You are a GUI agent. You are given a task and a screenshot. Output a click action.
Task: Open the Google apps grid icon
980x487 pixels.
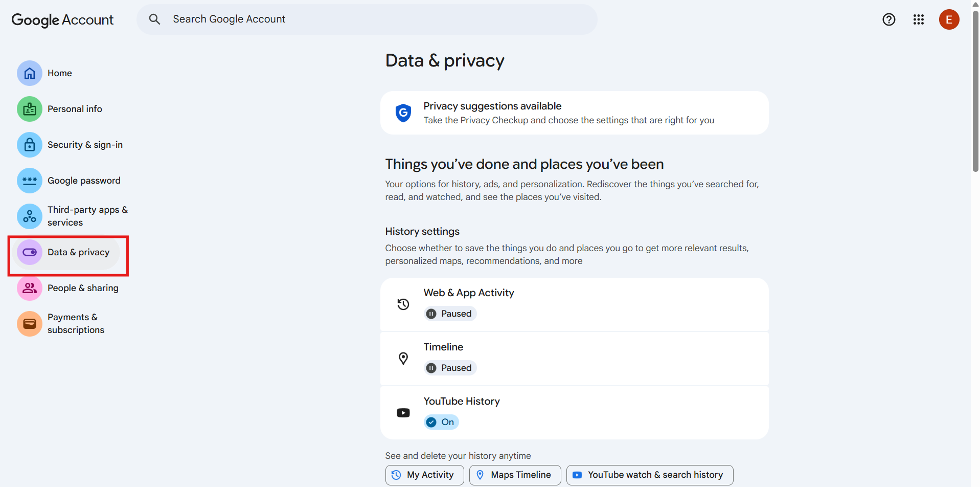[918, 19]
